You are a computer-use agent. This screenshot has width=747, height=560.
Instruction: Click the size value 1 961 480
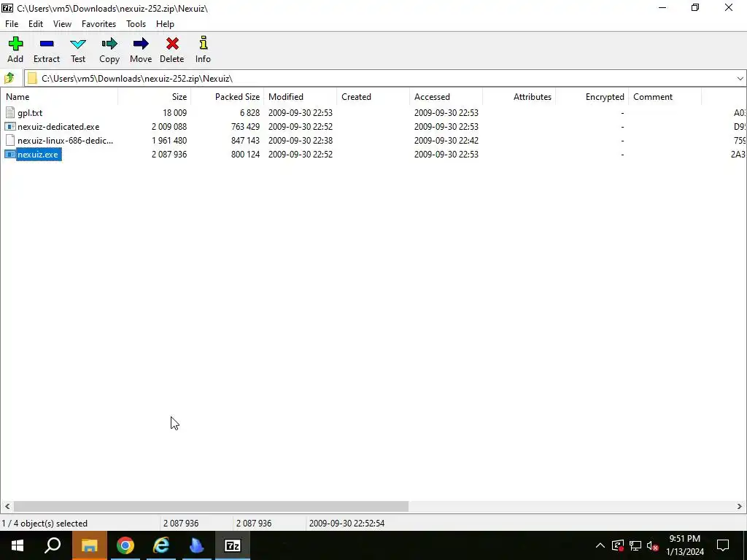pyautogui.click(x=169, y=141)
